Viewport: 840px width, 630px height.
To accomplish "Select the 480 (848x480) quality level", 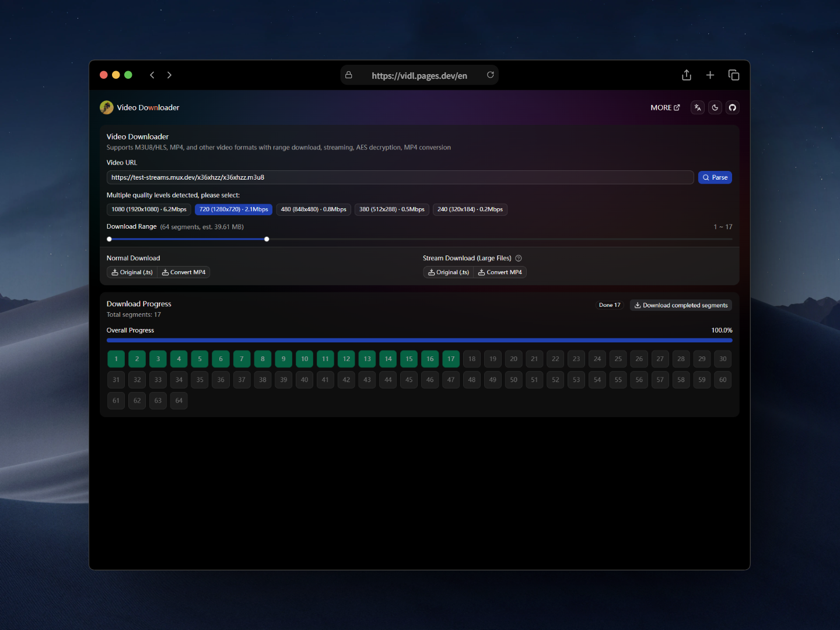I will pyautogui.click(x=313, y=209).
